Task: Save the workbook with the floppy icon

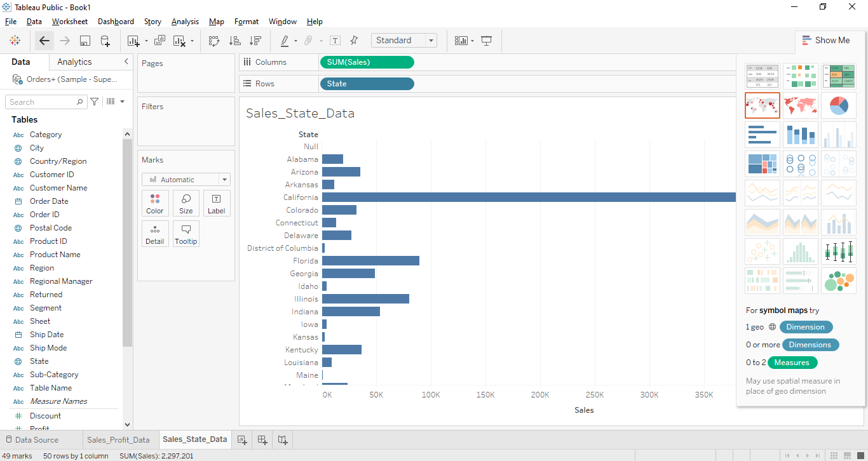Action: [x=85, y=41]
